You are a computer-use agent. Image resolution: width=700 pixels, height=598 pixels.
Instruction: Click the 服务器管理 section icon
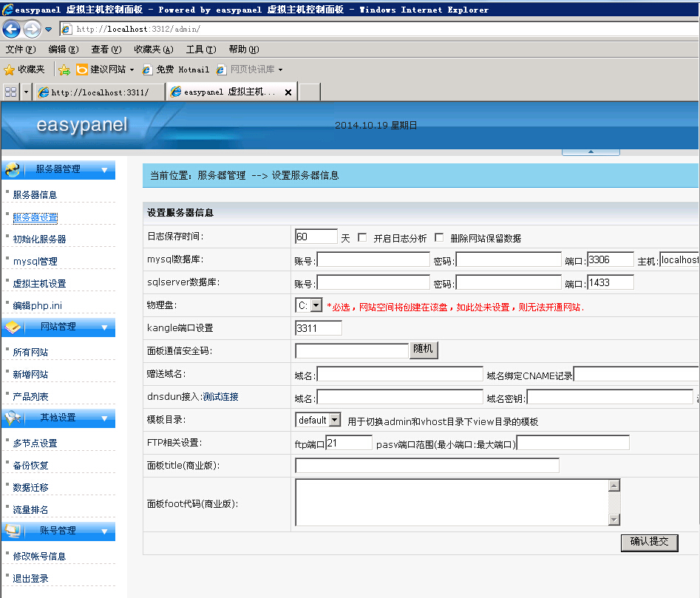[13, 169]
